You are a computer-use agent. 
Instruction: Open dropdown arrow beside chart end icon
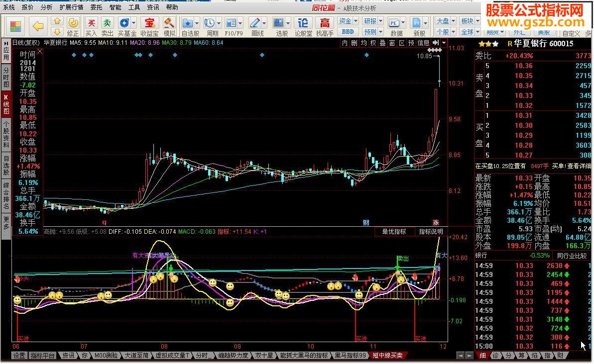click(x=444, y=43)
